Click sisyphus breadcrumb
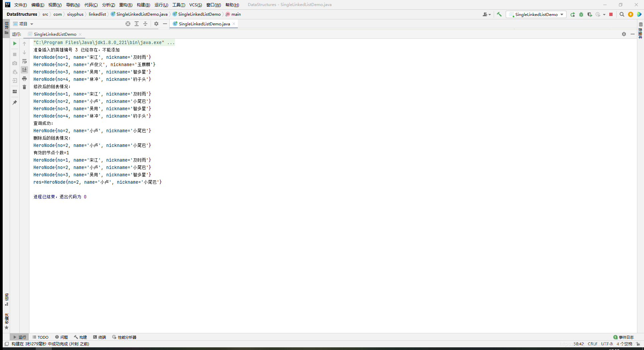Image resolution: width=644 pixels, height=350 pixels. click(x=75, y=14)
